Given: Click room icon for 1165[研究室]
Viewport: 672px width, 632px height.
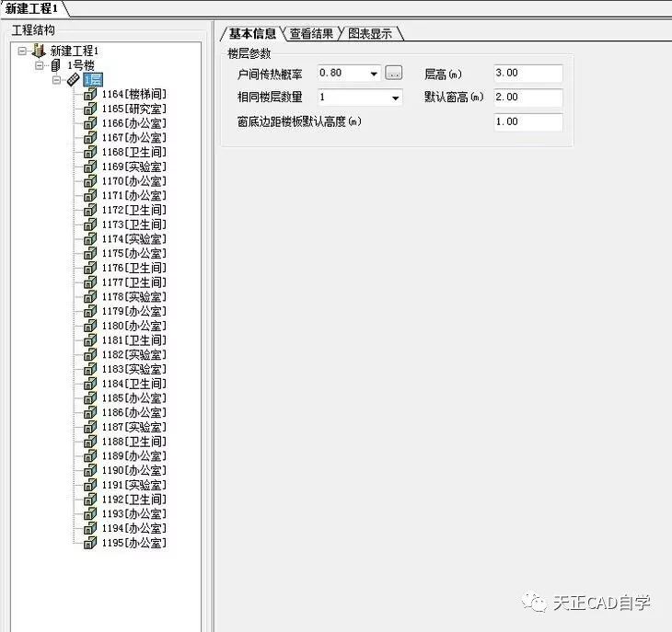Looking at the screenshot, I should (x=90, y=109).
